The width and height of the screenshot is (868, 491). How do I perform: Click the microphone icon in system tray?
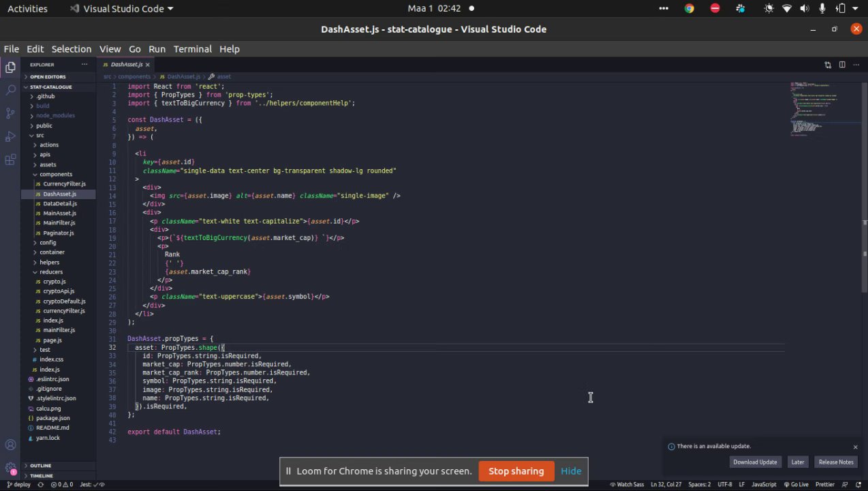pyautogui.click(x=822, y=9)
